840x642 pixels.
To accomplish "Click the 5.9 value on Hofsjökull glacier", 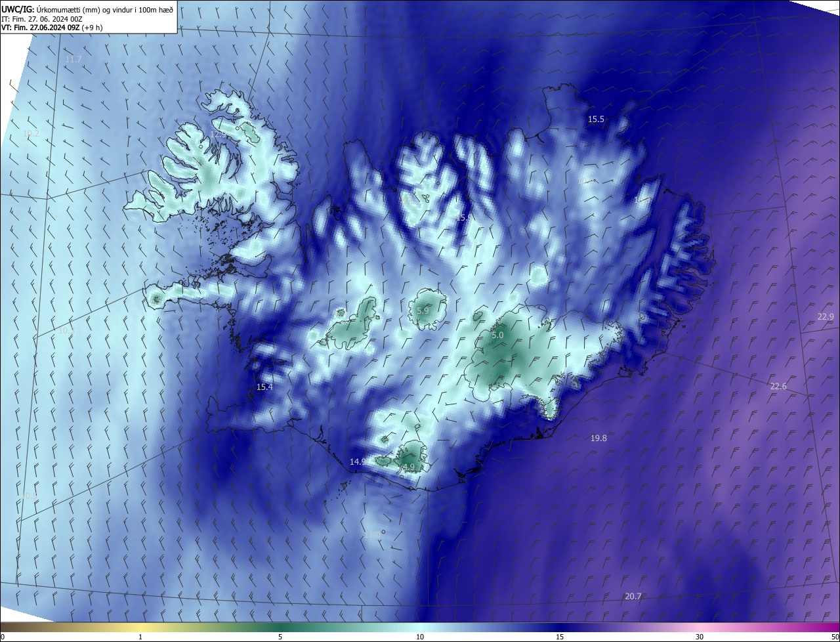I will point(423,310).
